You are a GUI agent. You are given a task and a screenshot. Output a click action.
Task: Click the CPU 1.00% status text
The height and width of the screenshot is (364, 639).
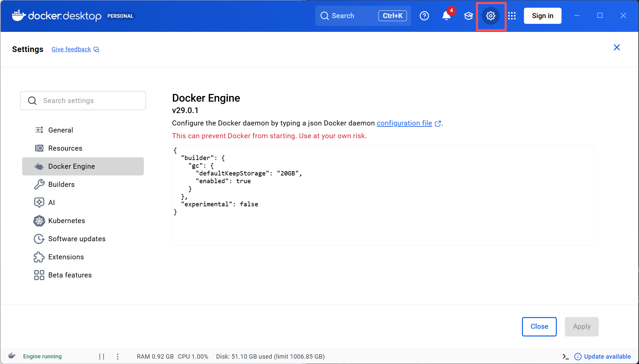tap(193, 357)
